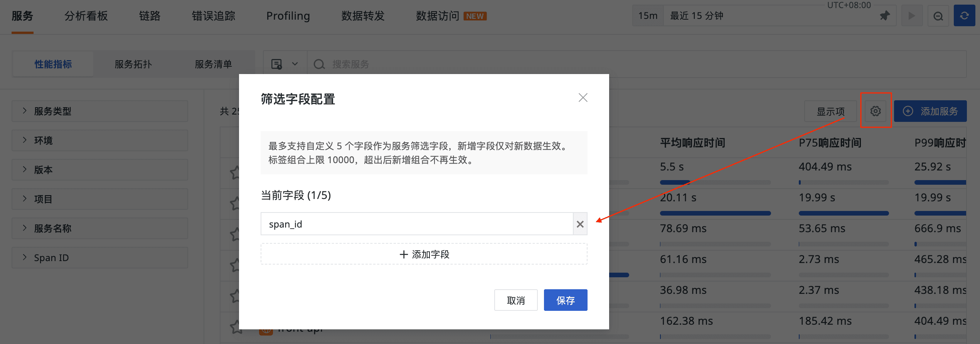
Task: Close the filter field configuration dialog
Action: click(583, 98)
